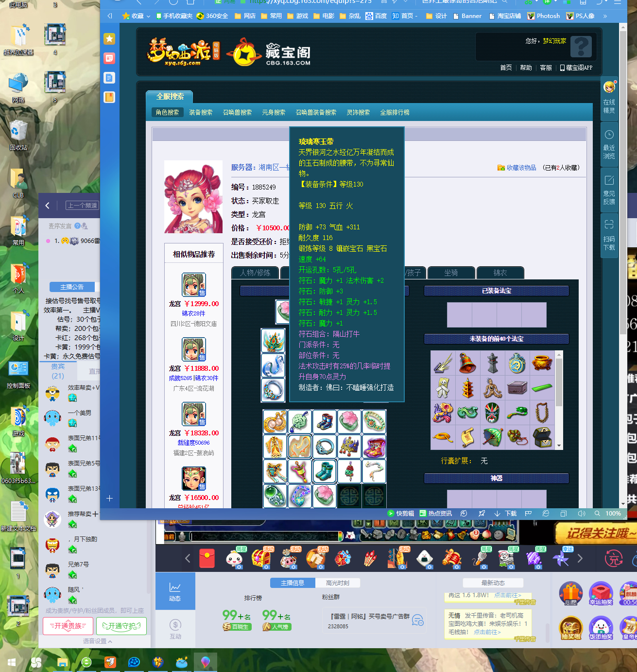Open the 百度 bookmark
This screenshot has width=637, height=672.
(x=376, y=16)
